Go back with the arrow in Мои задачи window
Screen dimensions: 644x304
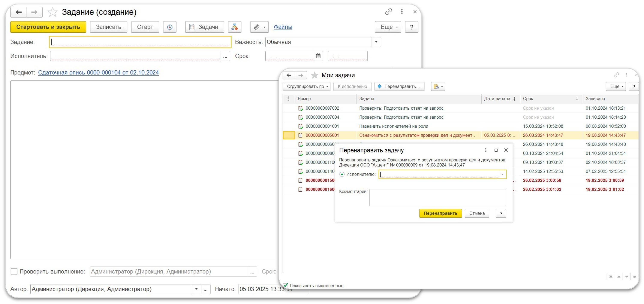289,75
